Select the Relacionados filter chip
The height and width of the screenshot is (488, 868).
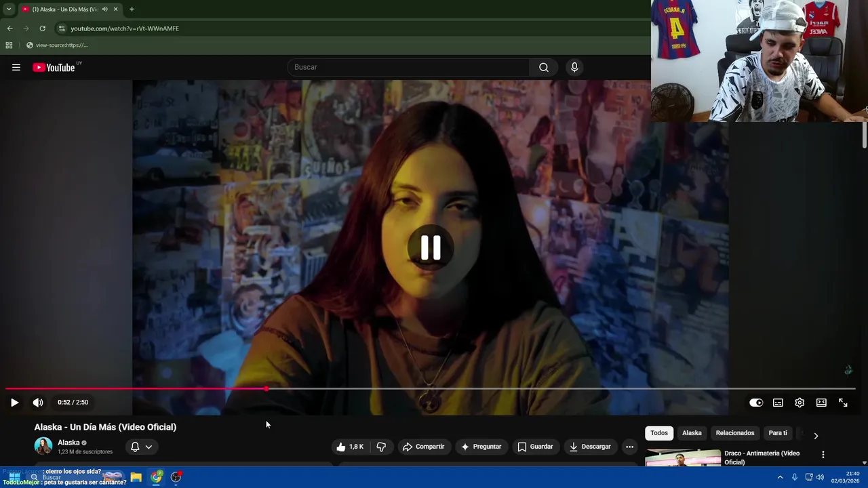(x=735, y=433)
